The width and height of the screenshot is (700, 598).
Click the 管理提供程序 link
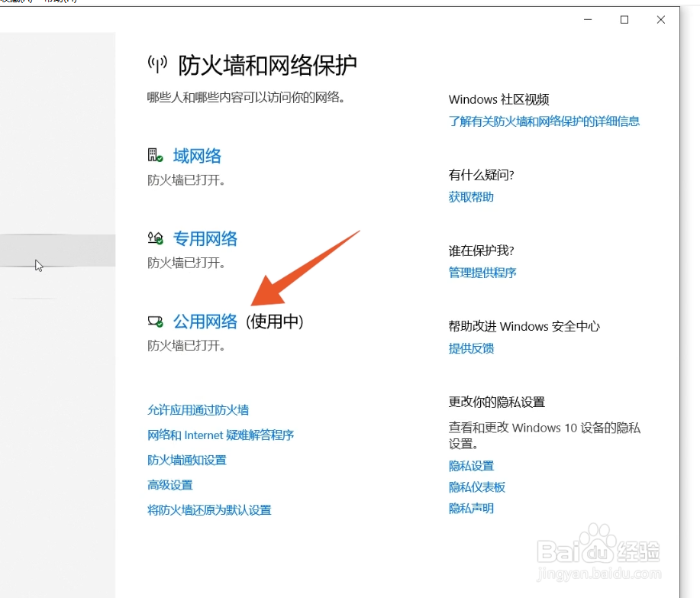tap(482, 273)
